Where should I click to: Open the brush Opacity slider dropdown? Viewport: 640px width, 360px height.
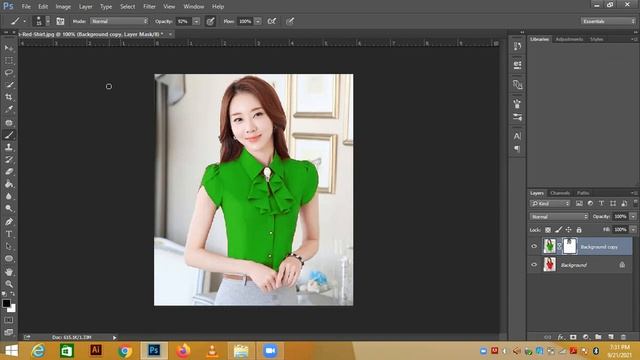(196, 21)
